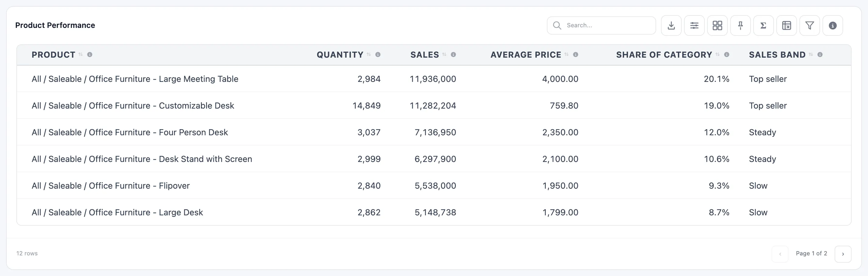The height and width of the screenshot is (276, 868).
Task: Show info for the Product column
Action: point(90,55)
